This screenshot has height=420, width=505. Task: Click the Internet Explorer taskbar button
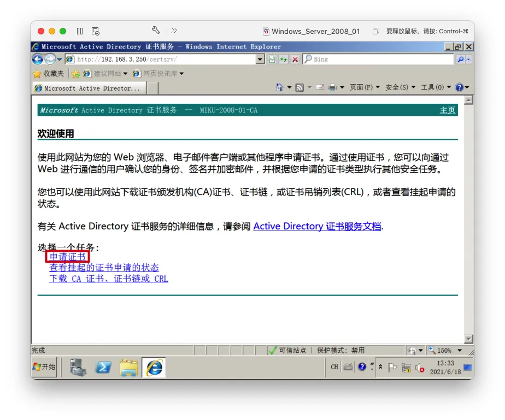pyautogui.click(x=154, y=367)
